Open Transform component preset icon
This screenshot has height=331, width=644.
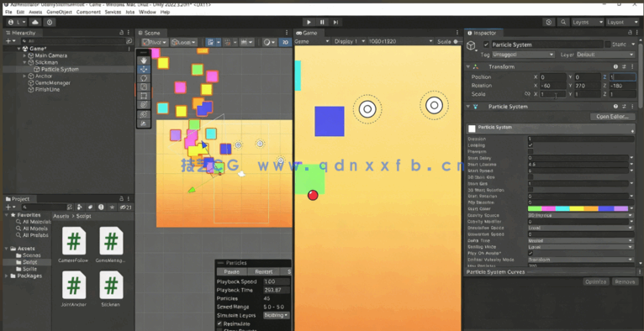coord(624,66)
